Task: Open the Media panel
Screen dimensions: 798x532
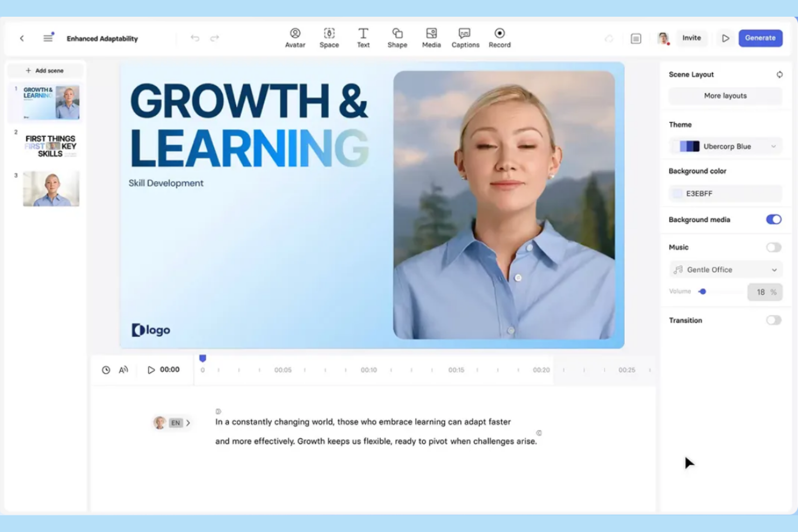Action: pos(431,38)
